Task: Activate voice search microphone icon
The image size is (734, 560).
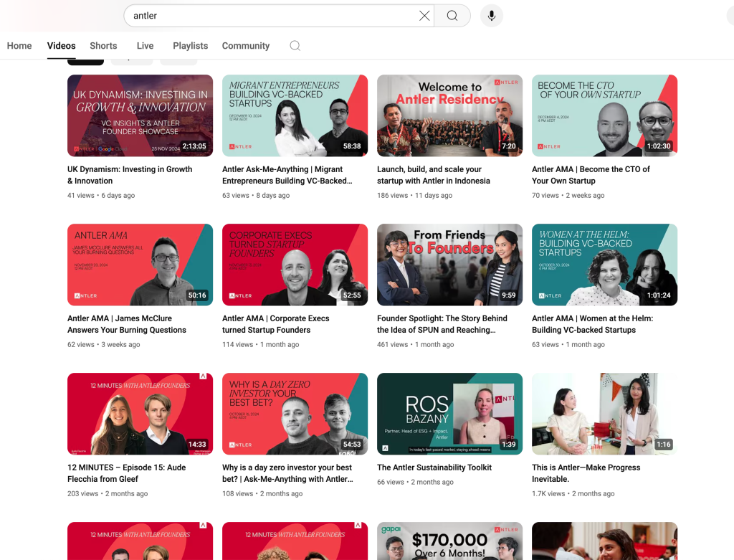Action: [x=492, y=16]
